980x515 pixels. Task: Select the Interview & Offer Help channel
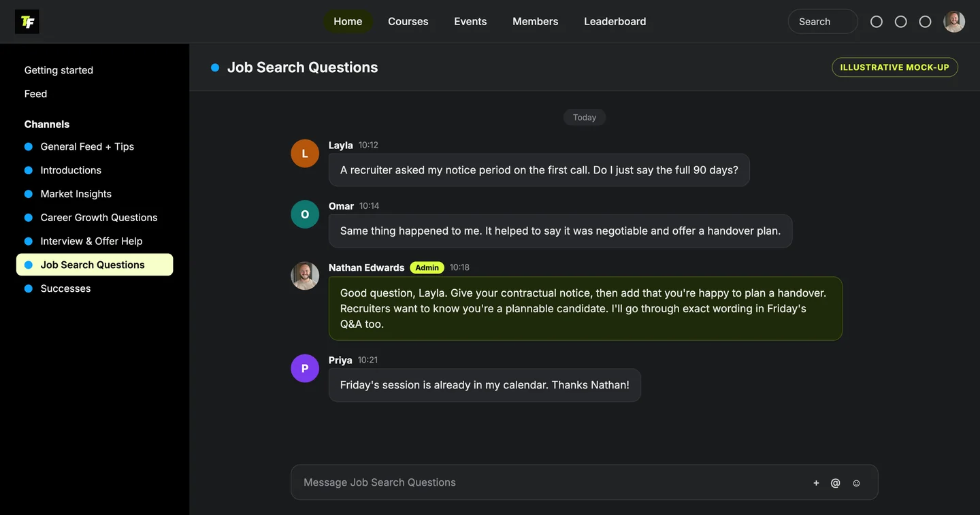(95, 241)
